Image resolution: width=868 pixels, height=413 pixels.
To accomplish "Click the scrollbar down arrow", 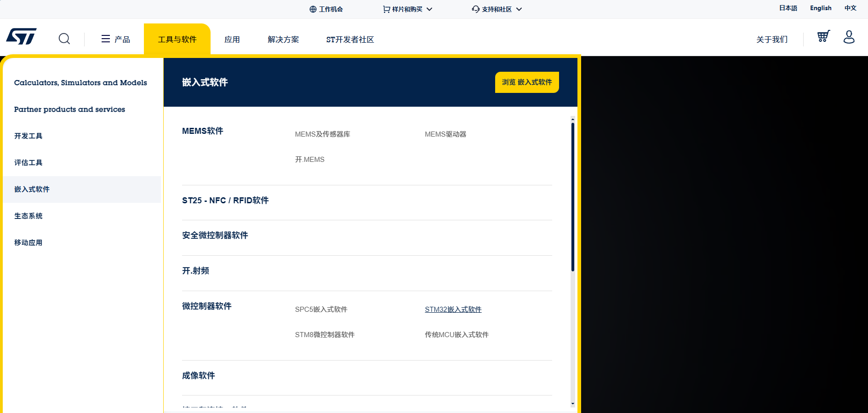I will pos(573,404).
